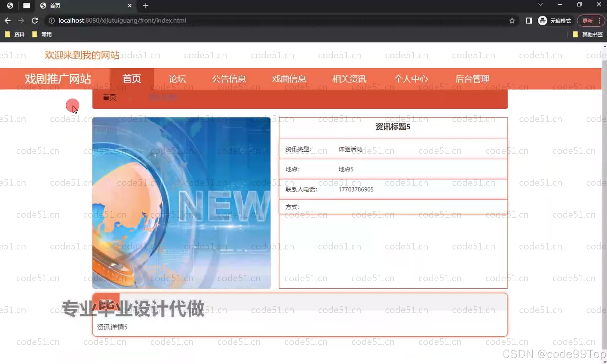607x364 pixels.
Task: Open browser menu via three dots
Action: click(x=599, y=20)
